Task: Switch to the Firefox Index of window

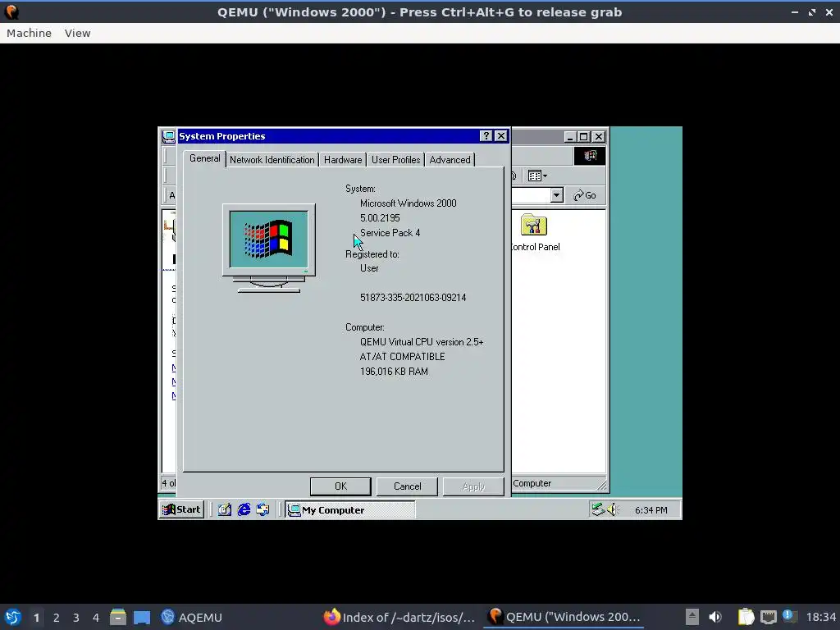Action: pos(399,617)
